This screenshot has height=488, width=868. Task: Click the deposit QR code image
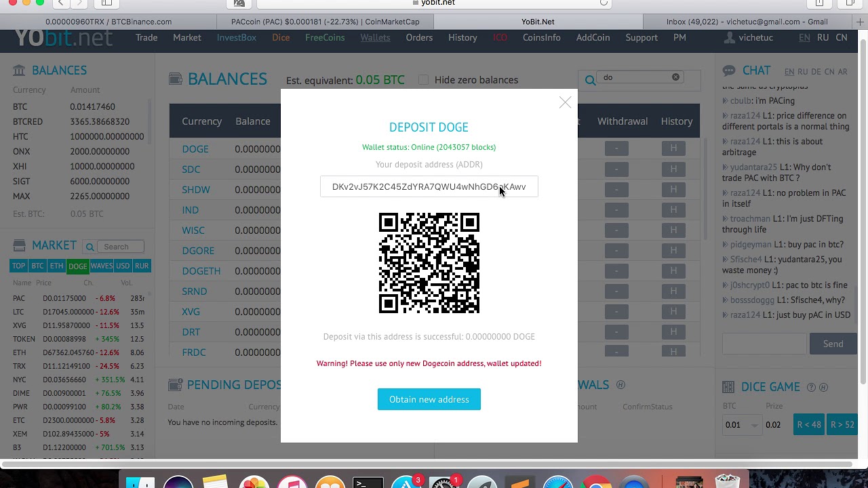point(429,263)
